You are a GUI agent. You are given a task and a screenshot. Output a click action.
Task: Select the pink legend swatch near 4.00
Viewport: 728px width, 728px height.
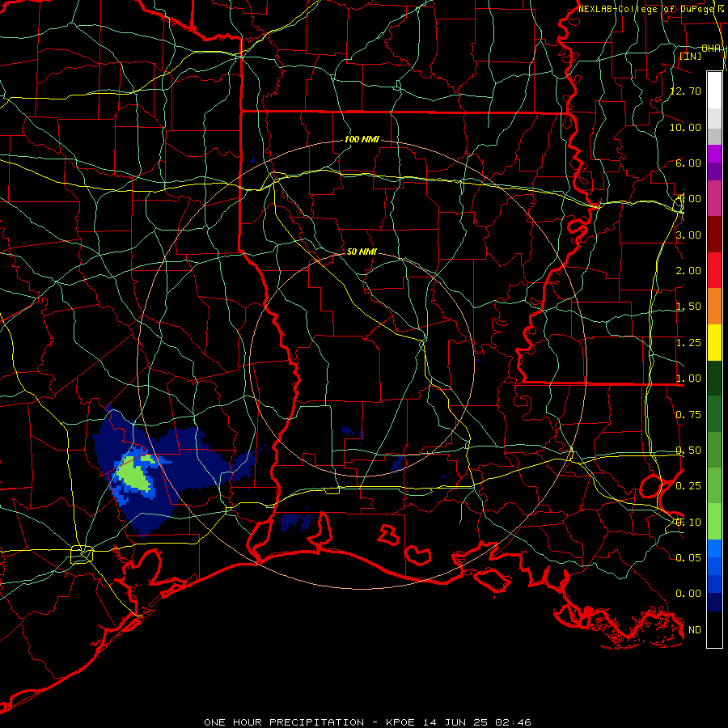pos(714,199)
